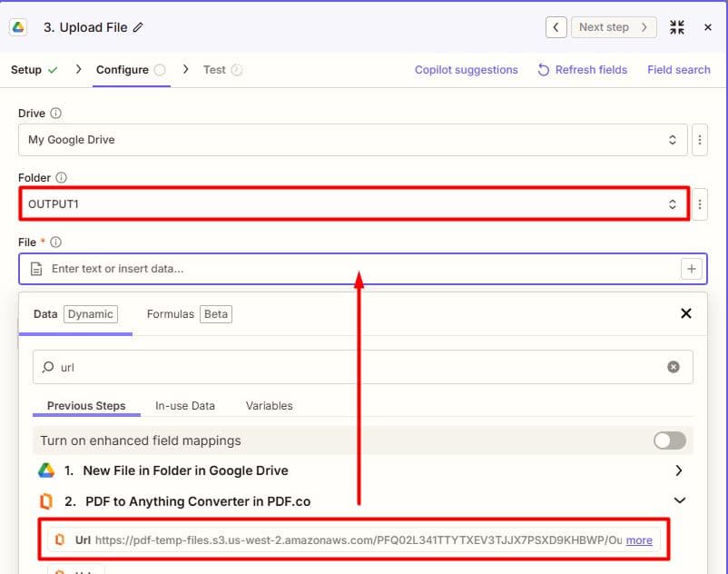Viewport: 728px width, 574px height.
Task: Close the data picker with the X
Action: (x=685, y=313)
